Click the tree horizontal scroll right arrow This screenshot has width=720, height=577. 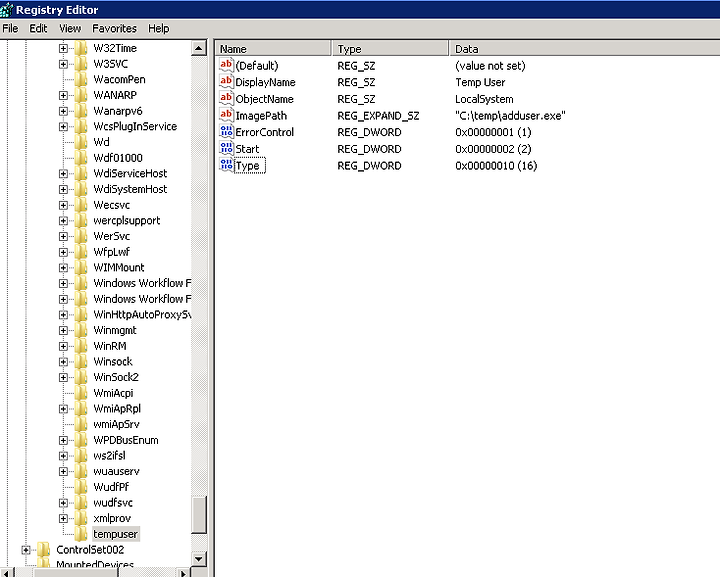[183, 572]
